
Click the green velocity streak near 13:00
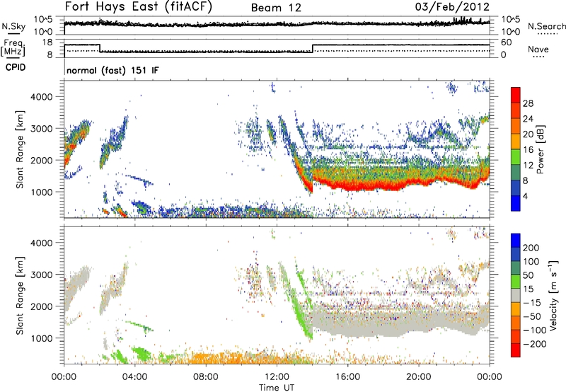click(300, 314)
